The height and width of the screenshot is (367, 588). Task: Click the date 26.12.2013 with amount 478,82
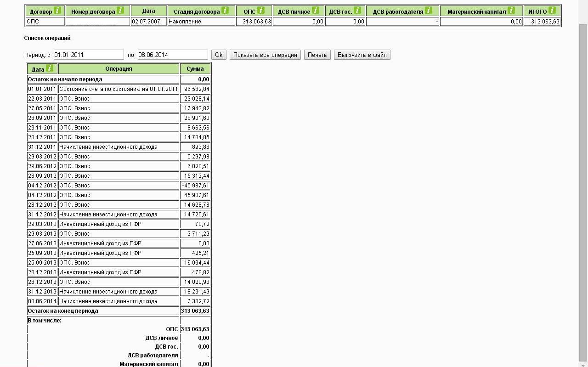point(42,272)
